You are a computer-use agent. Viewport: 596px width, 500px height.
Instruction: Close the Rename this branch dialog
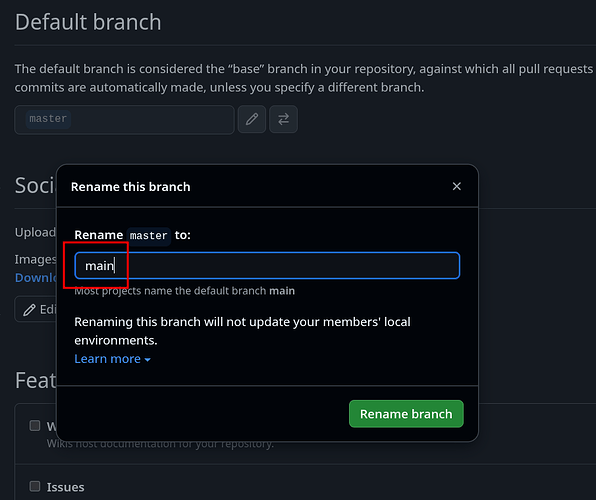(457, 186)
